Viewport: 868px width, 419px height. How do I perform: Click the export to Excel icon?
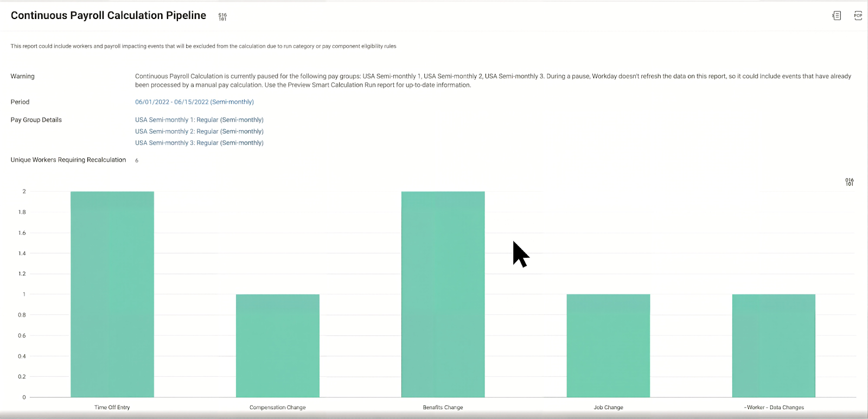click(x=837, y=16)
